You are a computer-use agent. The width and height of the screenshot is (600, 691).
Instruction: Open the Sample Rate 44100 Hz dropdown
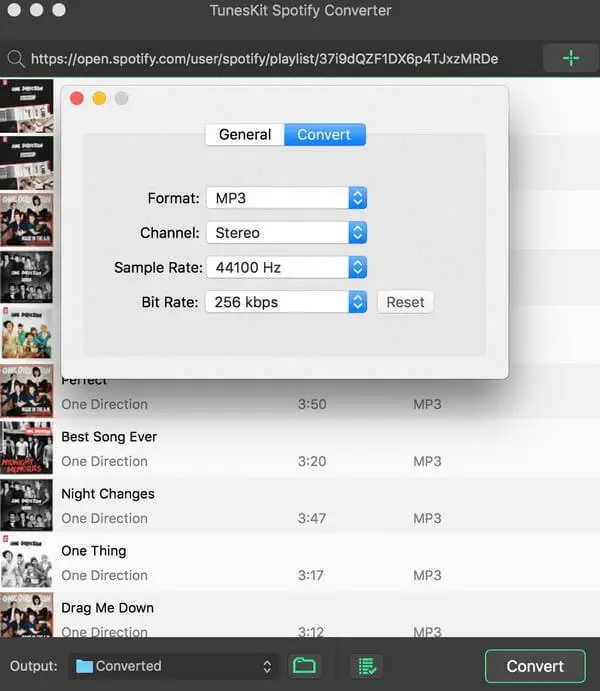pos(286,267)
